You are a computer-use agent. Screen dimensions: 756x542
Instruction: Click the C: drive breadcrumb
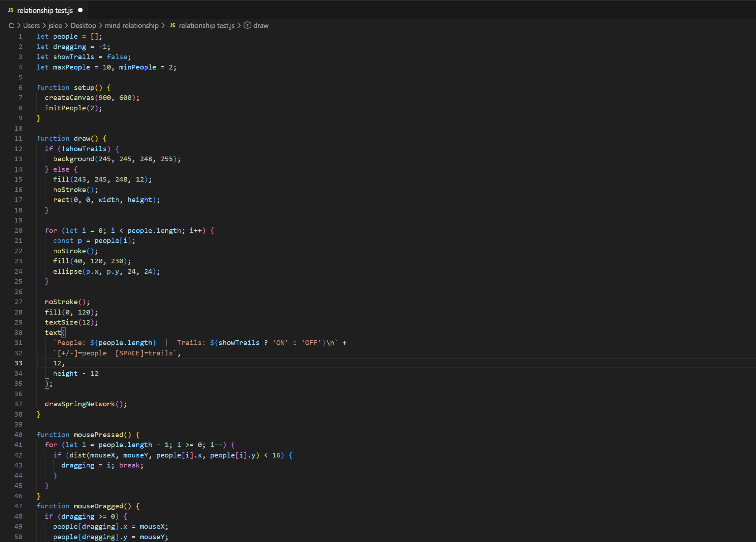[x=11, y=26]
